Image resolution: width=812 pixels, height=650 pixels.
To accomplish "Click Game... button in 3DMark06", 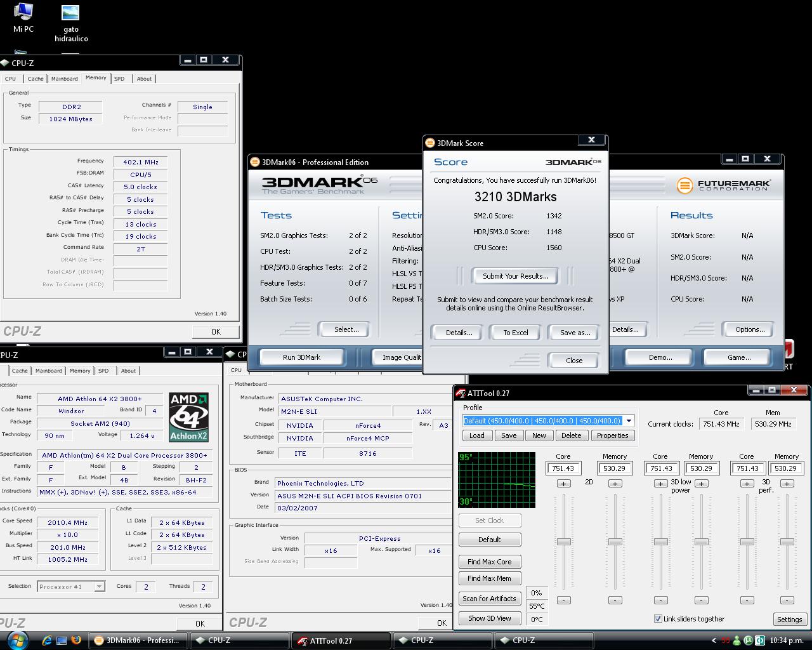I will 739,357.
